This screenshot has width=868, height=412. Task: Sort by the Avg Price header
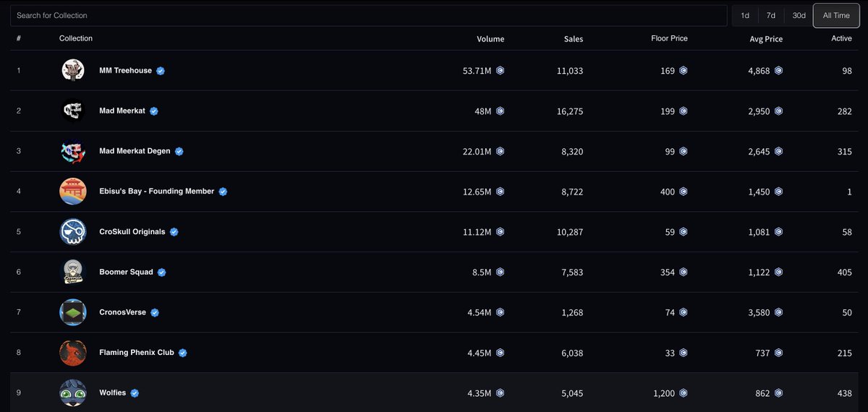point(766,39)
